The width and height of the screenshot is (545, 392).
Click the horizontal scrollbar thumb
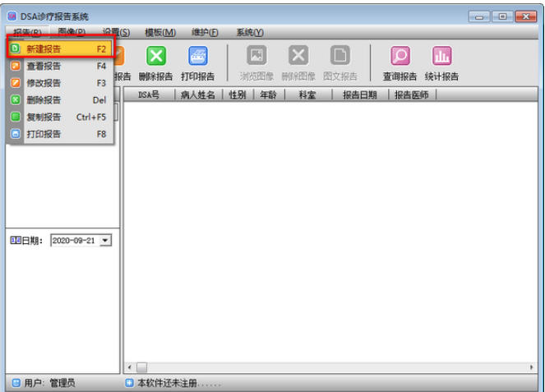click(x=141, y=367)
